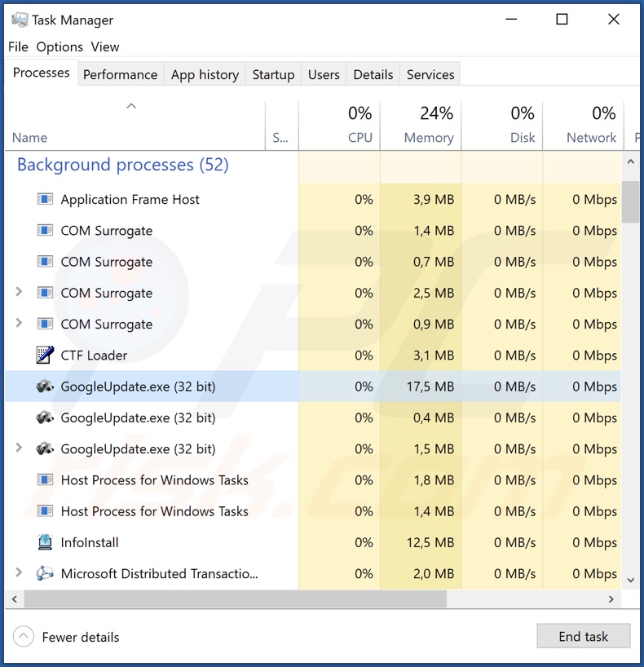The height and width of the screenshot is (667, 644).
Task: Click the Microsoft Distributed Transaction icon
Action: (x=45, y=574)
